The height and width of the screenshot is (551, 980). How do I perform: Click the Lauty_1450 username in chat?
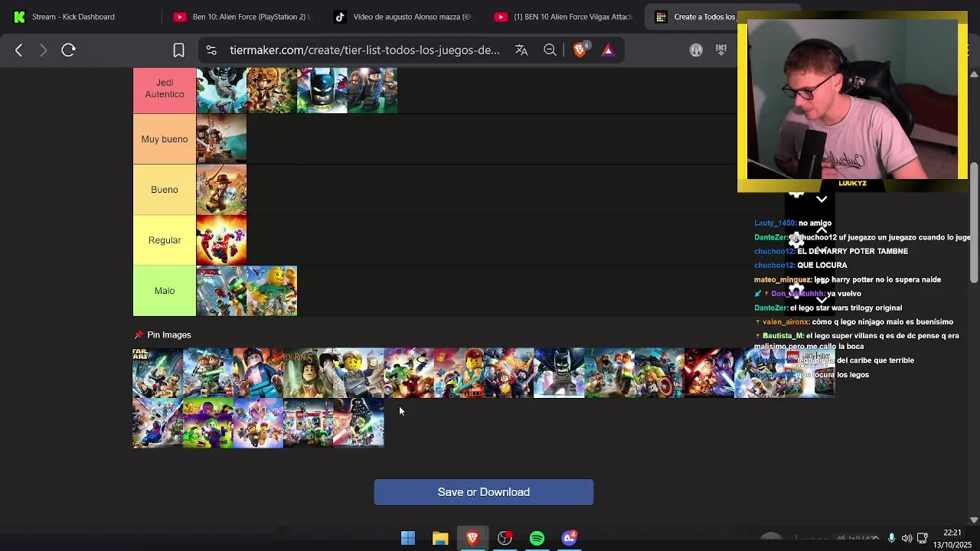(x=774, y=223)
